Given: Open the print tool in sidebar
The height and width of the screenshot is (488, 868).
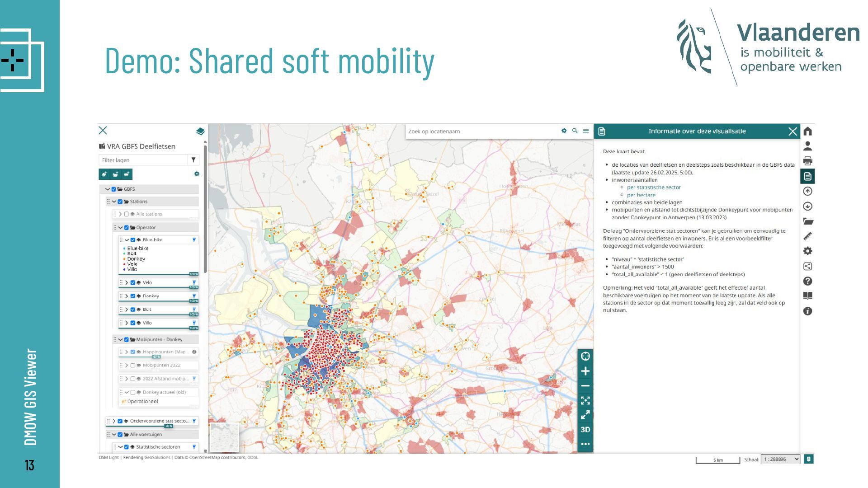Looking at the screenshot, I should coord(808,161).
